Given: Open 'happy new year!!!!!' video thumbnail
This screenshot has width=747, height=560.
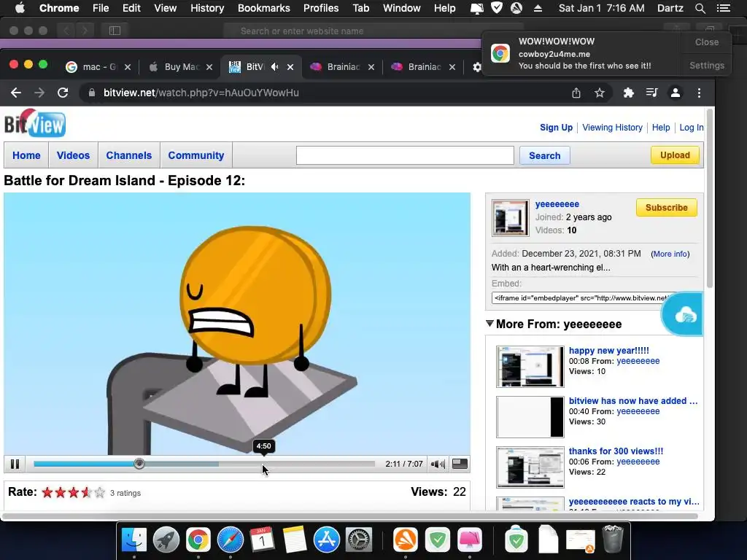Looking at the screenshot, I should (x=530, y=367).
